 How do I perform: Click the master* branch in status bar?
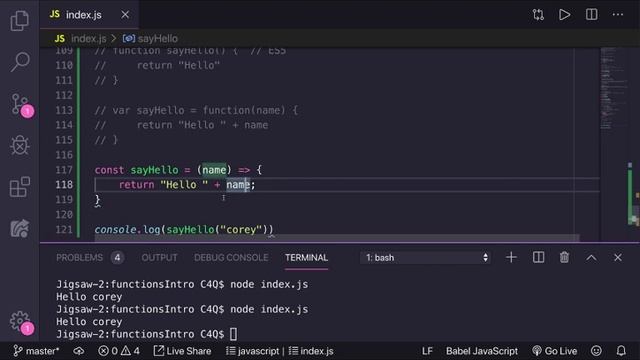coord(36,351)
